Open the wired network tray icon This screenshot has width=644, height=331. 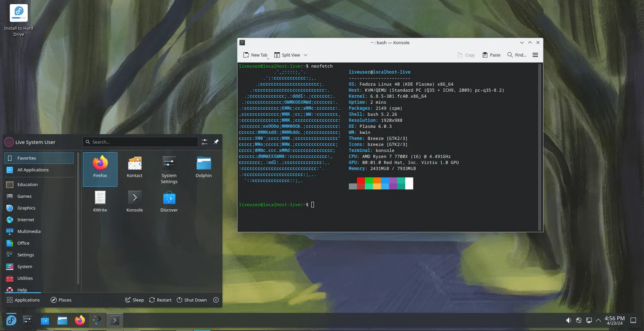(x=589, y=320)
